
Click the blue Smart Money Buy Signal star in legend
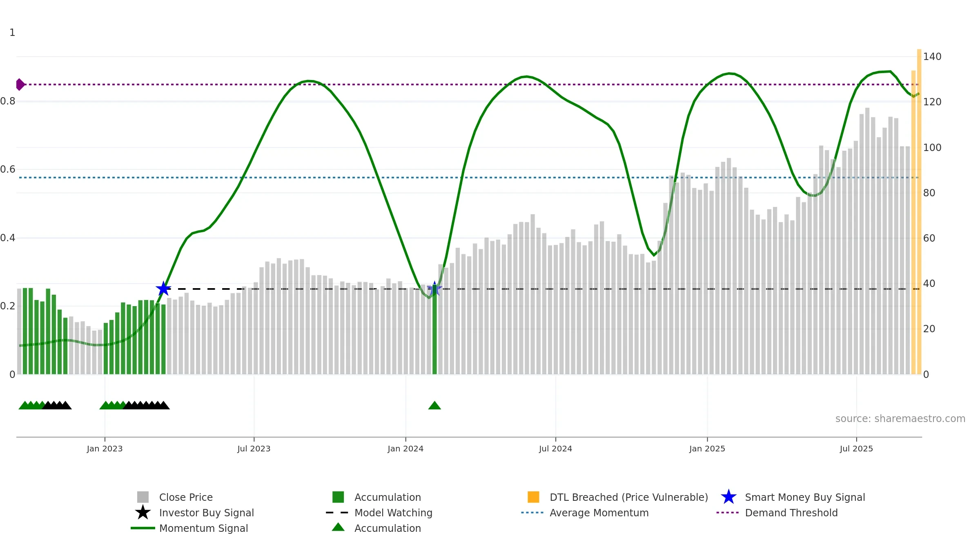[x=728, y=497]
